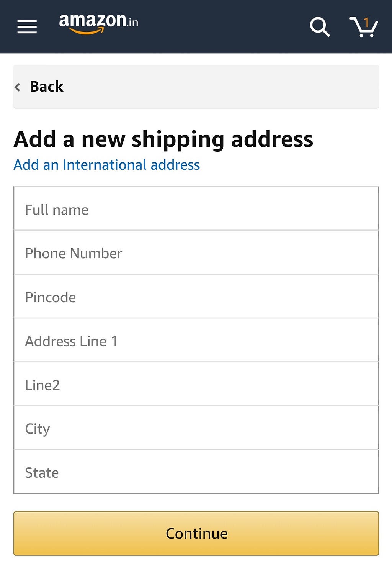This screenshot has height=575, width=392.
Task: Click the Add a new shipping address heading
Action: click(163, 139)
